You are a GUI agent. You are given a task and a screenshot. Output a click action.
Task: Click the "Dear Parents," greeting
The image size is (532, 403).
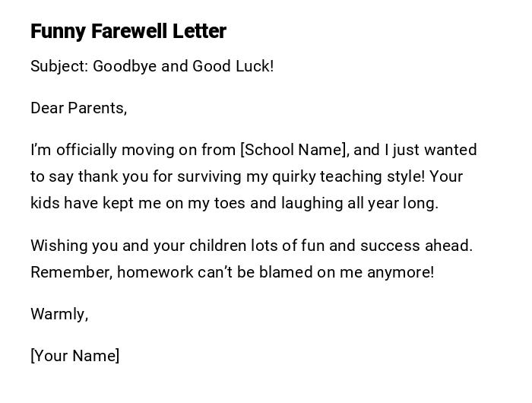pyautogui.click(x=78, y=108)
